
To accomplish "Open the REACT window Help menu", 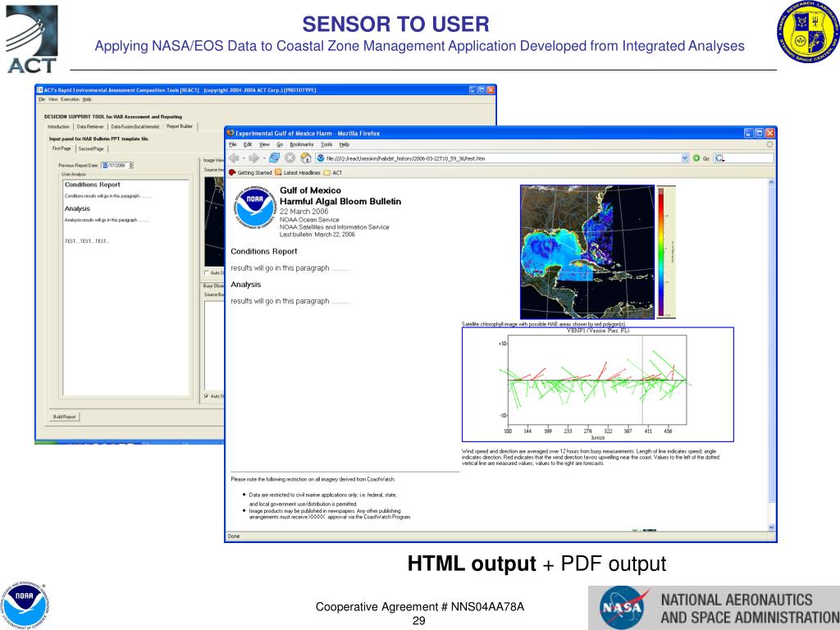I will tap(87, 99).
